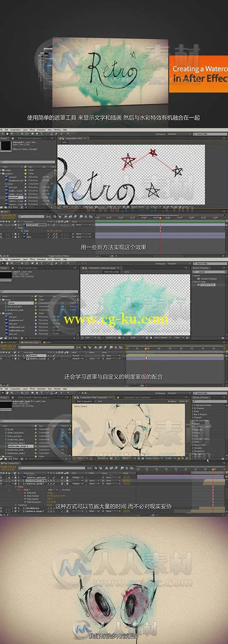Click Search Help field in the Retro-text window

point(210,134)
